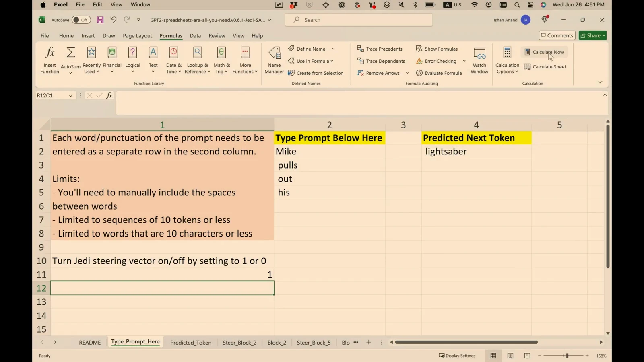Click Calculate Sheet button
This screenshot has height=362, width=644.
point(545,66)
